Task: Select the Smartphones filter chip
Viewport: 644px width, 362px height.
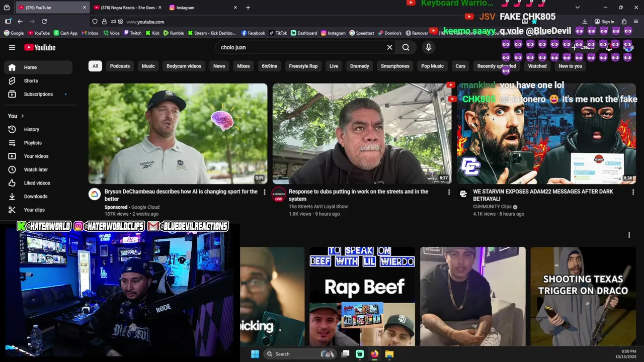Action: tap(395, 66)
